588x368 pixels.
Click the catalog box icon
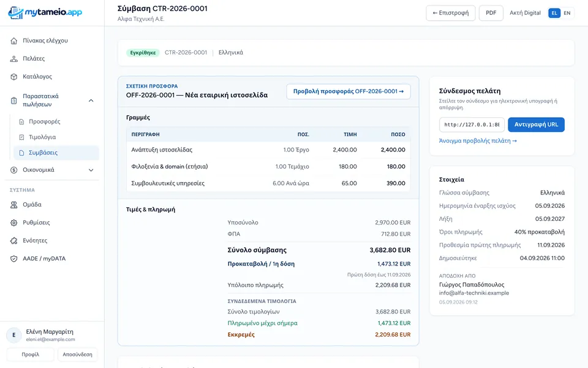14,77
